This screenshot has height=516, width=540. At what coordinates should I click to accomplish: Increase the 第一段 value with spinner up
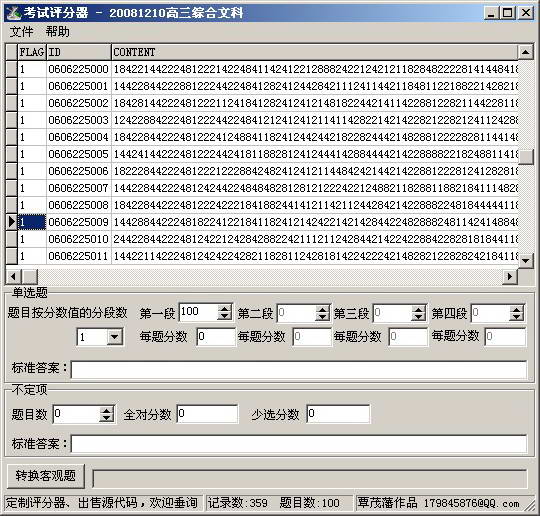[x=224, y=309]
